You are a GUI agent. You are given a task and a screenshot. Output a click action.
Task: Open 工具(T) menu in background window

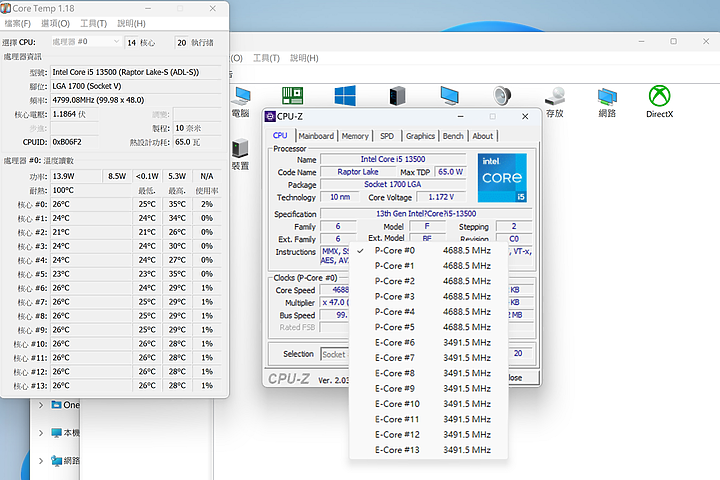click(266, 58)
